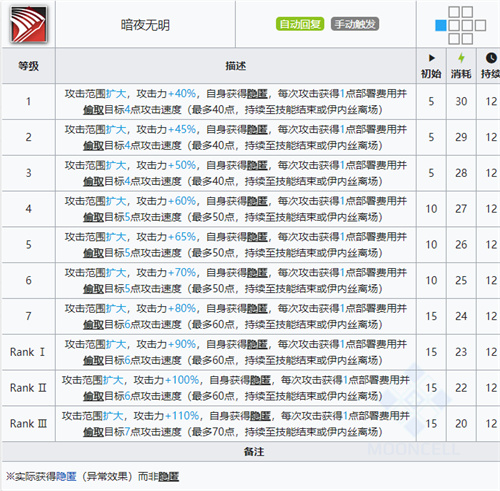Click the initial SP play-arrow icon
The height and width of the screenshot is (491, 500).
coord(432,58)
